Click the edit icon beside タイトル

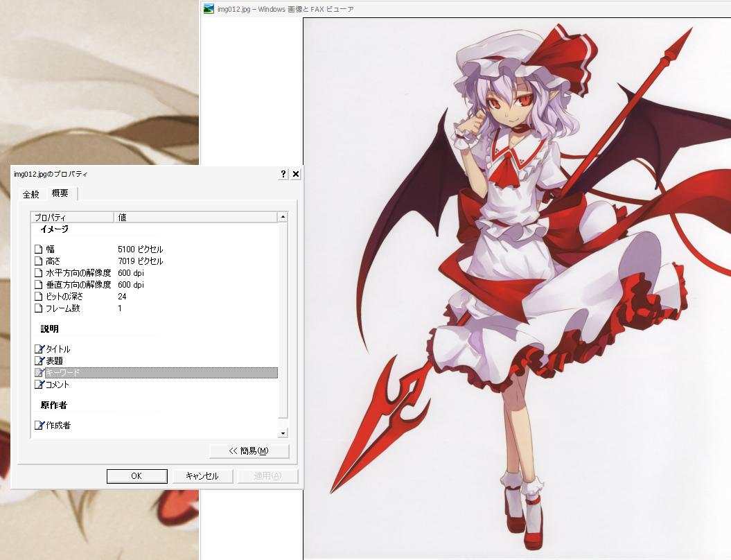(39, 349)
